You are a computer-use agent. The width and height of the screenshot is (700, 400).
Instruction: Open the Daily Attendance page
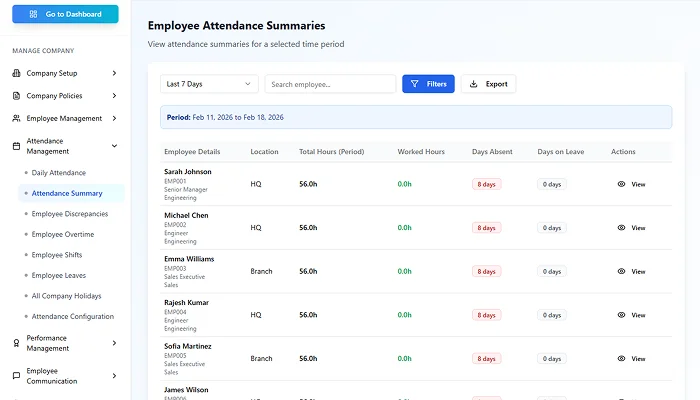point(59,173)
